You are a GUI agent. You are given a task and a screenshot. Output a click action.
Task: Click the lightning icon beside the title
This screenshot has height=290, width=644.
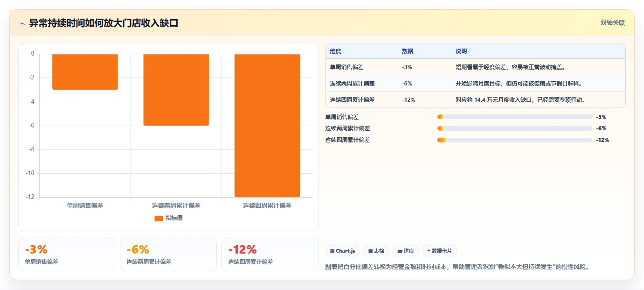click(22, 23)
